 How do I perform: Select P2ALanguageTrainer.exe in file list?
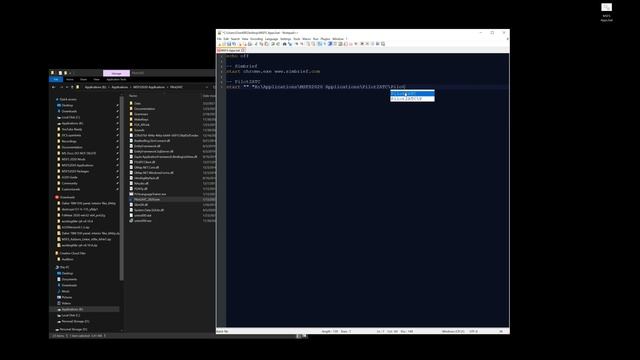pos(150,194)
